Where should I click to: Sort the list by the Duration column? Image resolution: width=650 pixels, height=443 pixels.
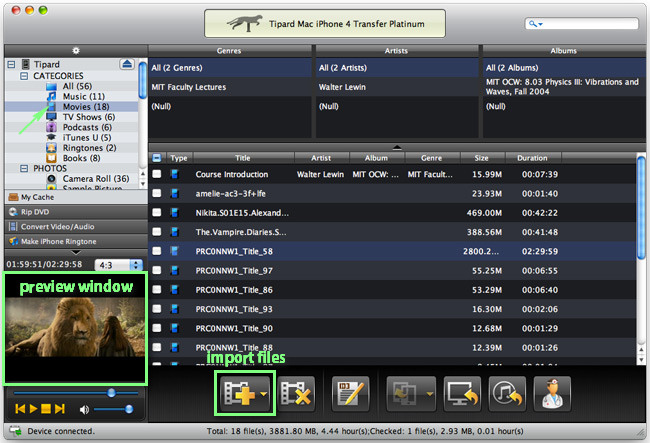coord(532,158)
